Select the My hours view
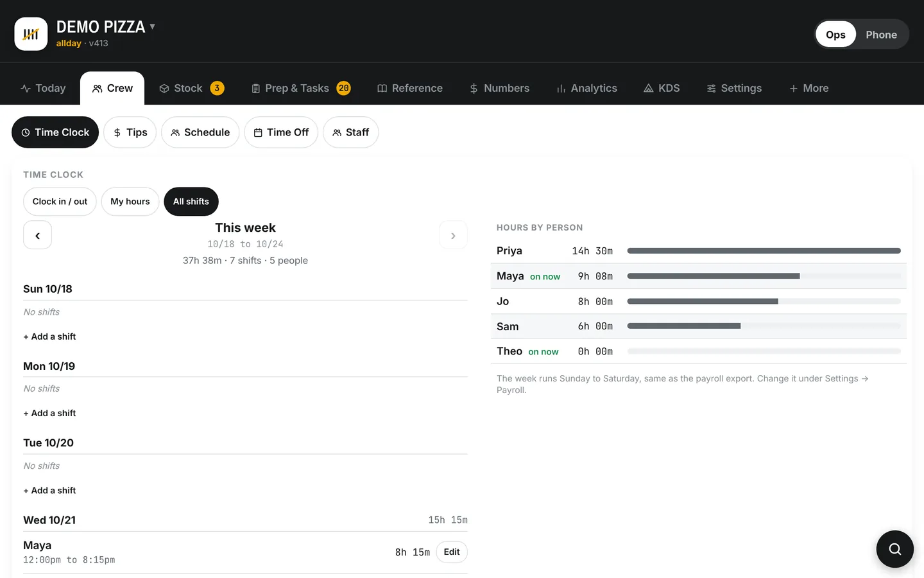The height and width of the screenshot is (578, 924). [130, 202]
